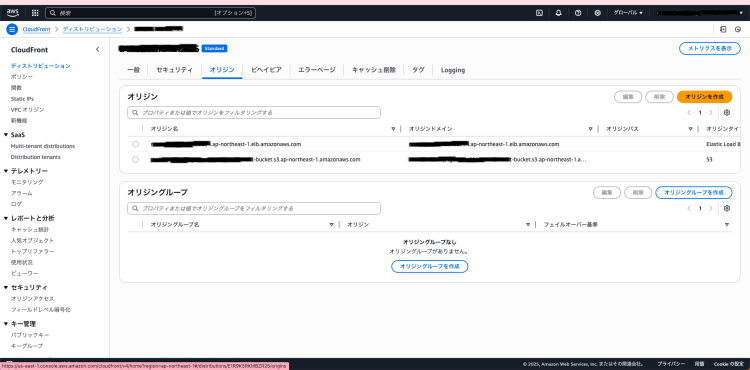Open モニタリング in the sidebar

[x=27, y=183]
